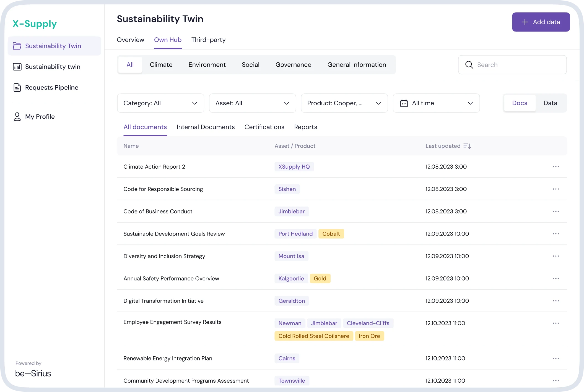Sort by Last updated using sort icon
Viewport: 584px width, 392px height.
point(467,146)
